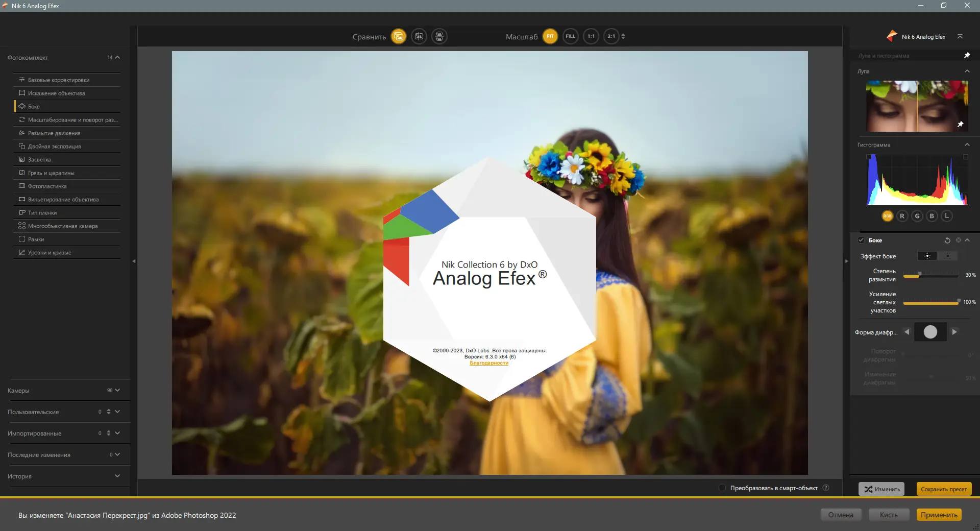This screenshot has height=531, width=980.
Task: Click Масштабирование и поворот icon
Action: 22,119
